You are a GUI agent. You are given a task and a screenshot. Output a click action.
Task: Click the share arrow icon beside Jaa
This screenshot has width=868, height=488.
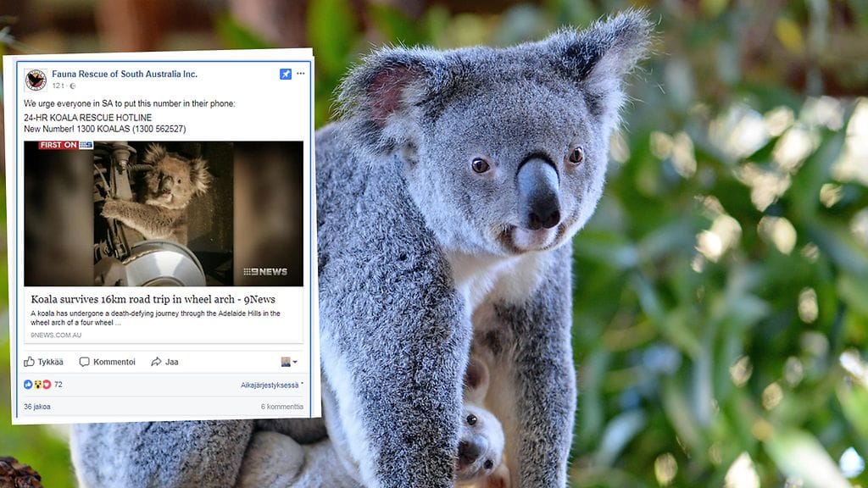coord(155,362)
